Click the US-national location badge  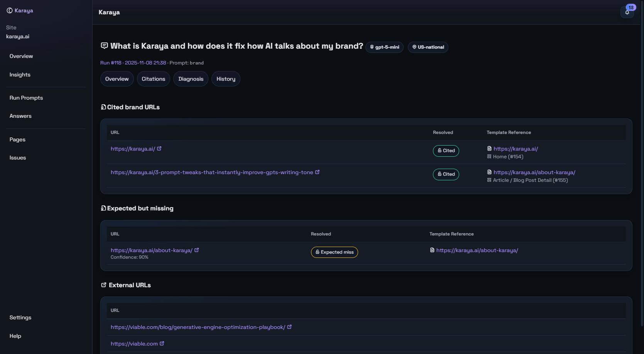pyautogui.click(x=428, y=47)
